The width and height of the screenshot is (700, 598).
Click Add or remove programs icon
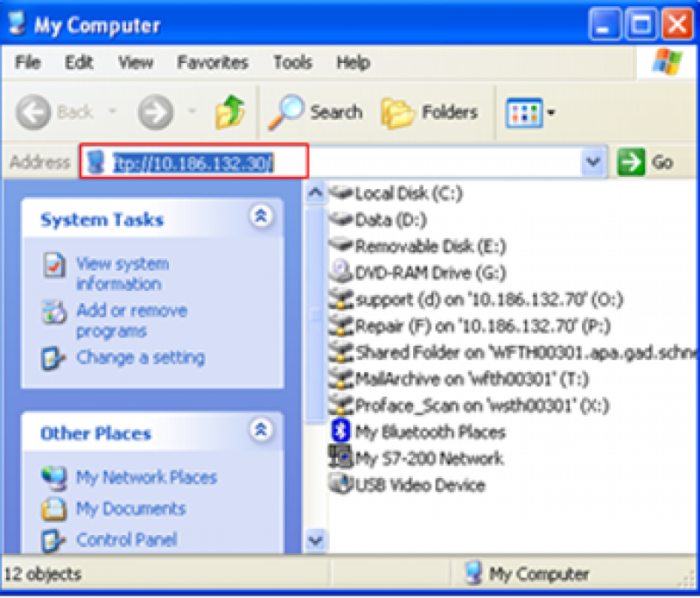tap(54, 313)
